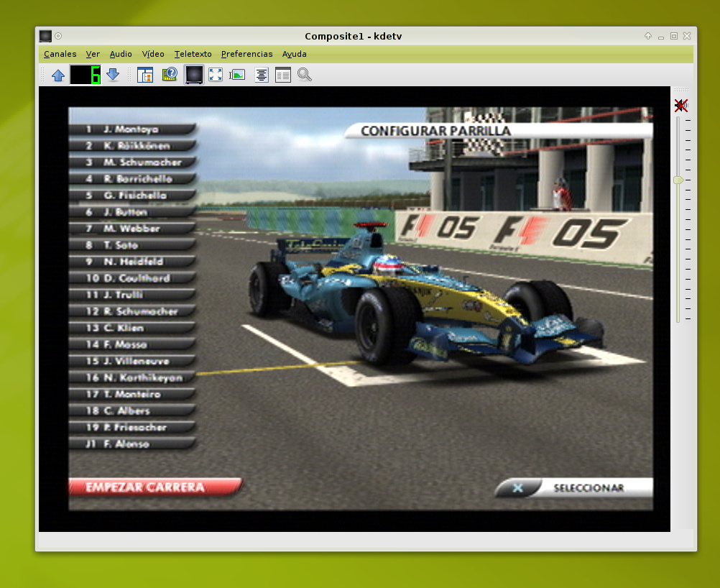
Task: Open the Ver menu
Action: pyautogui.click(x=93, y=54)
